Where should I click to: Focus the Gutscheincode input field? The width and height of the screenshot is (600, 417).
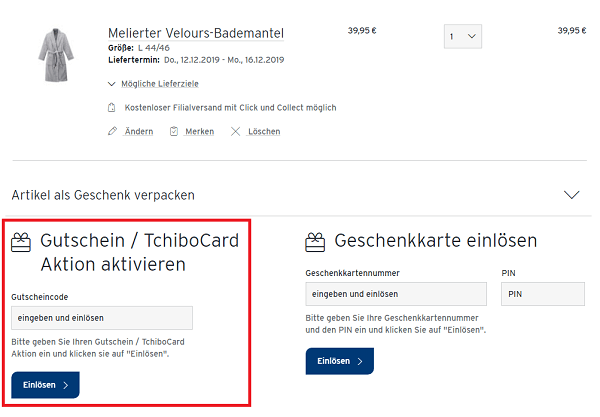pos(102,318)
